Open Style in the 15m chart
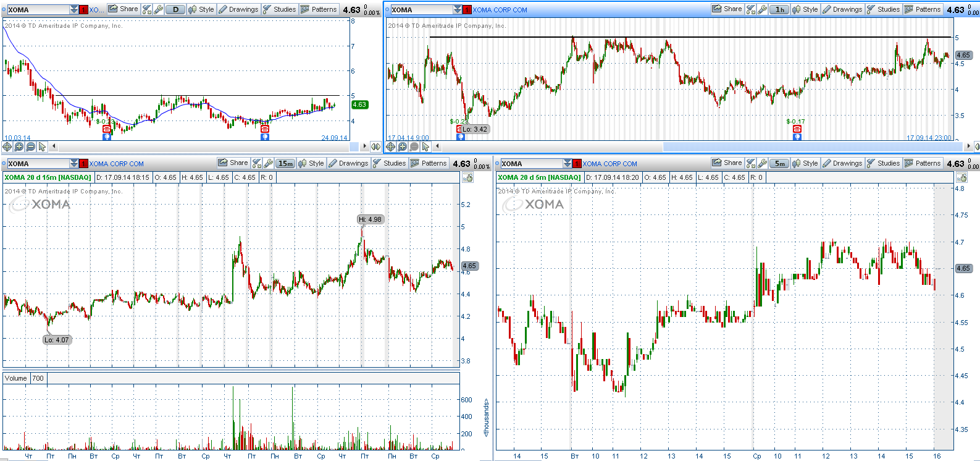The width and height of the screenshot is (980, 461). [x=311, y=163]
